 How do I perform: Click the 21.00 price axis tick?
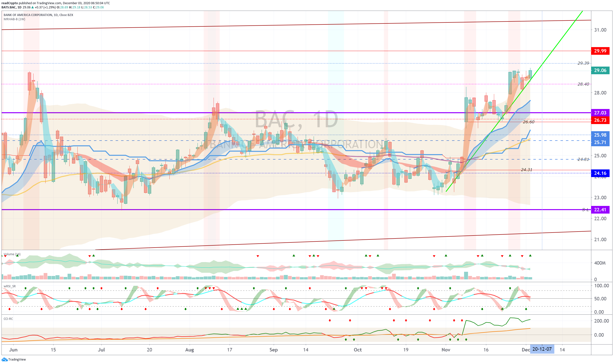tap(600, 239)
